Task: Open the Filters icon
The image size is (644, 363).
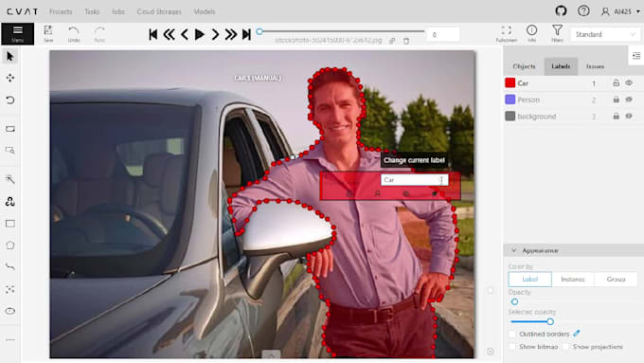Action: [x=557, y=34]
